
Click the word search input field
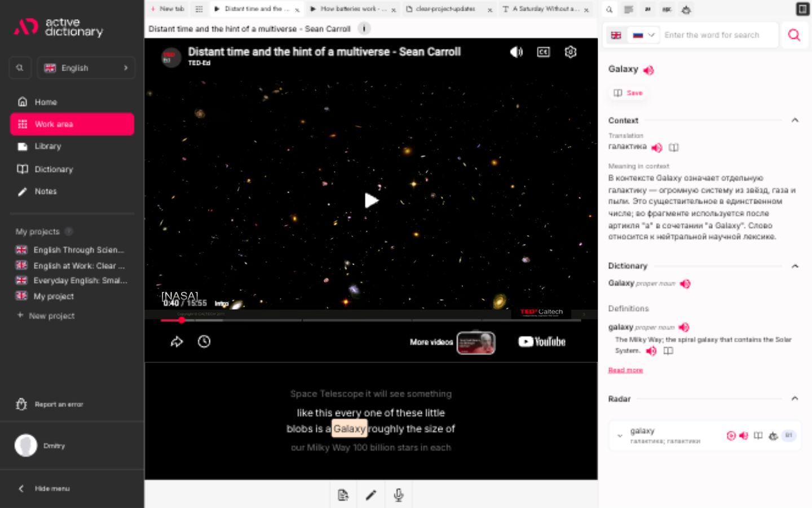[719, 35]
